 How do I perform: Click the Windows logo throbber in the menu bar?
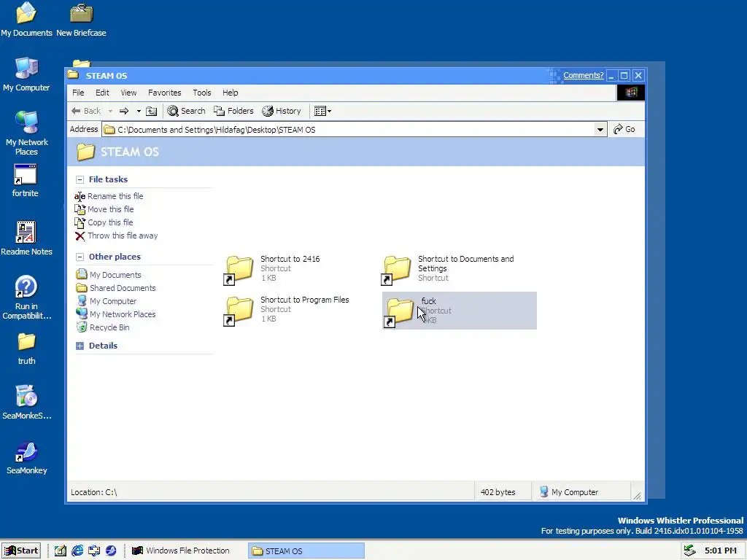[x=631, y=93]
